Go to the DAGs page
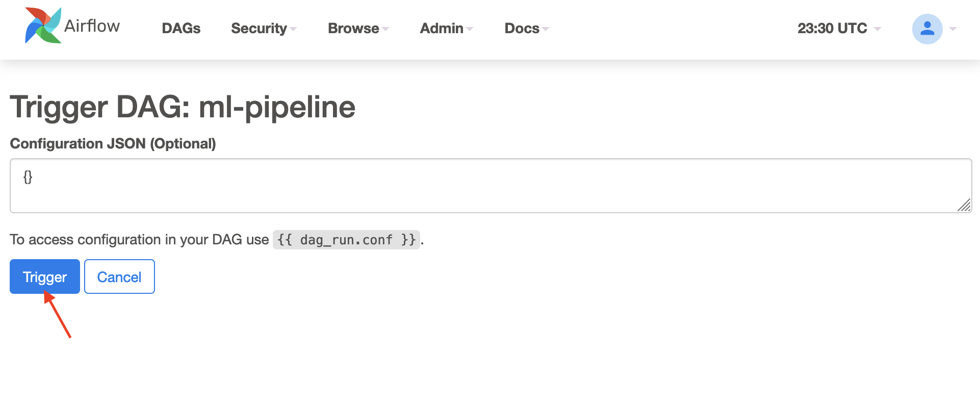This screenshot has height=403, width=980. [x=181, y=29]
